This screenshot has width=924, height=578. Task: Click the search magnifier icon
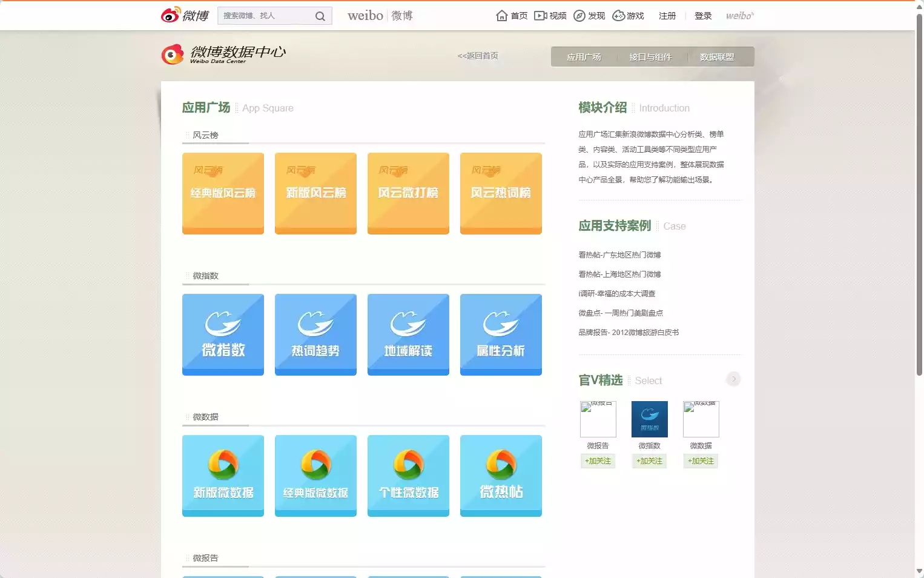tap(320, 16)
